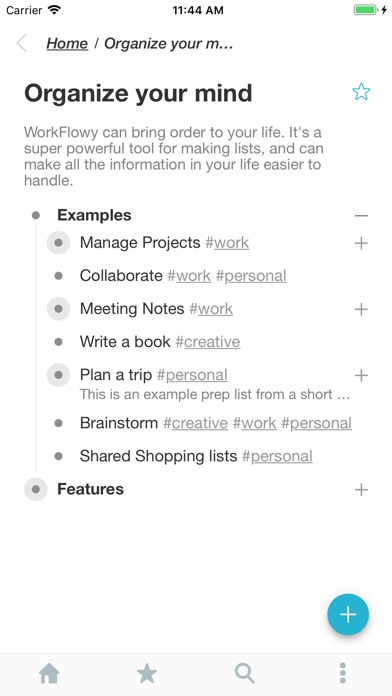Open the three-dot more menu
Viewport: 392px width, 696px height.
(x=343, y=673)
